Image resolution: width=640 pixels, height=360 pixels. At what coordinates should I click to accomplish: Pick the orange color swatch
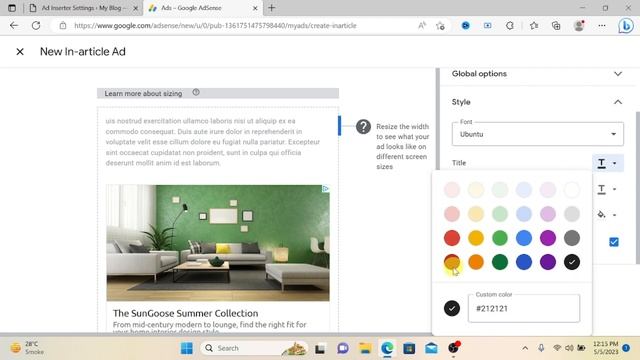click(x=476, y=262)
